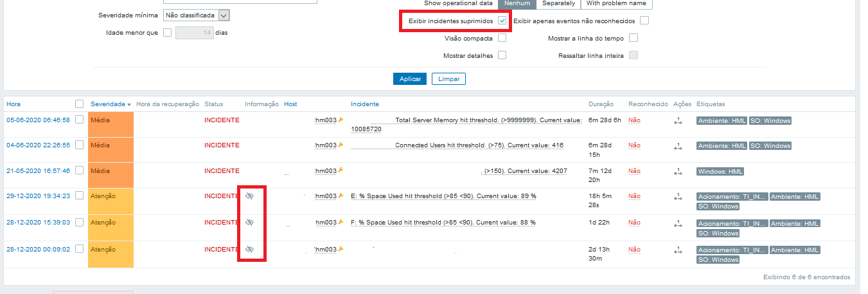Screen dimensions: 868x294
Task: Open timestamp link 28-12-2020 00:09:02
Action: pos(38,249)
